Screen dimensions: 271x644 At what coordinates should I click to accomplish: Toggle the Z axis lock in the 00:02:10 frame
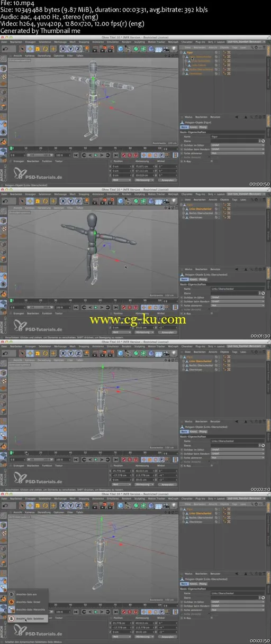[78, 352]
